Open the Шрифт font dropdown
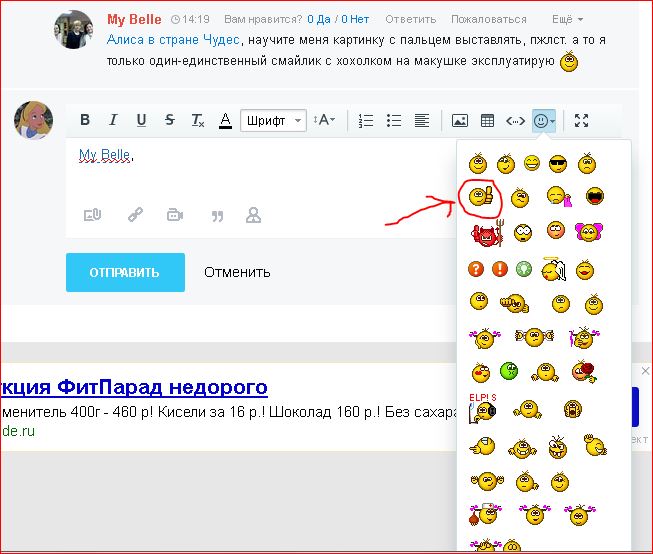 point(272,120)
